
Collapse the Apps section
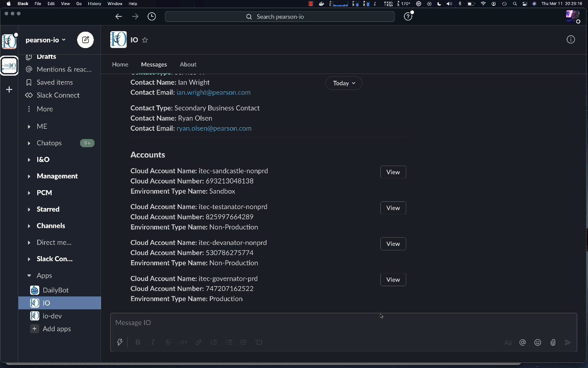click(29, 275)
